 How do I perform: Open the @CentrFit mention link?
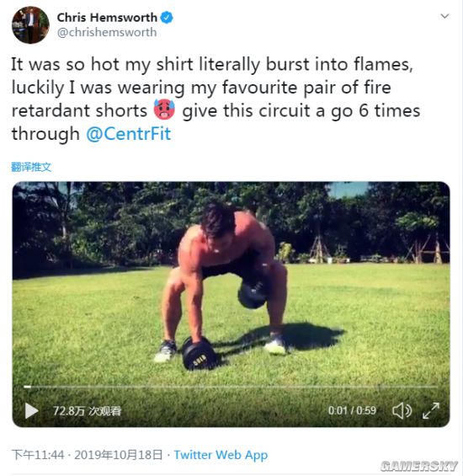tap(128, 134)
